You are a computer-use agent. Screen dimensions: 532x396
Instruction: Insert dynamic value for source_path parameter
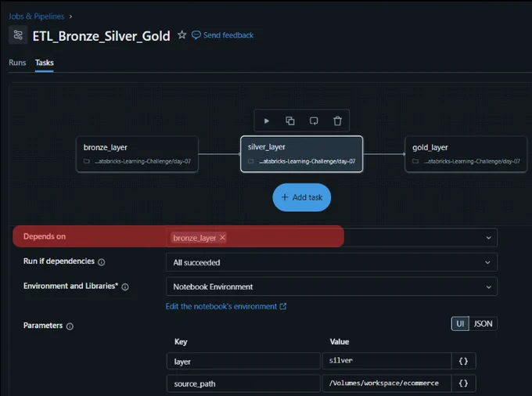click(463, 383)
